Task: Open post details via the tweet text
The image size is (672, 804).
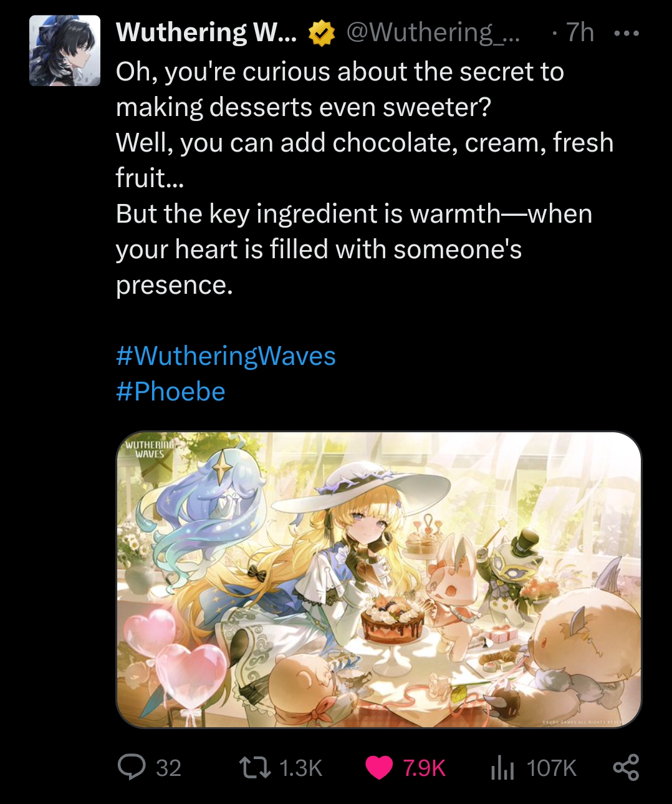Action: (365, 178)
